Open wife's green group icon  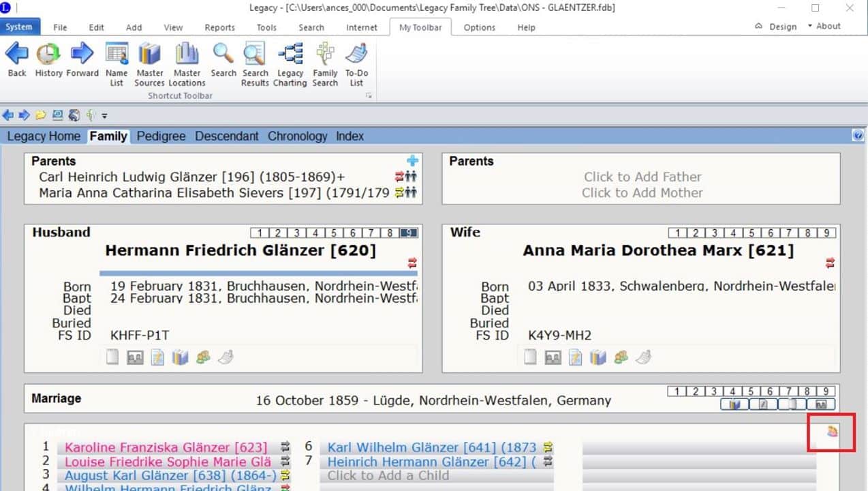tap(621, 357)
